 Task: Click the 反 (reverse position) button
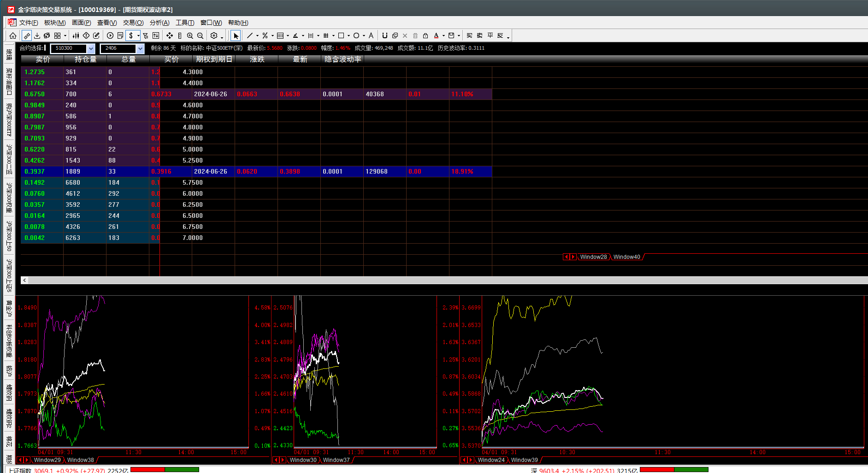(x=500, y=35)
